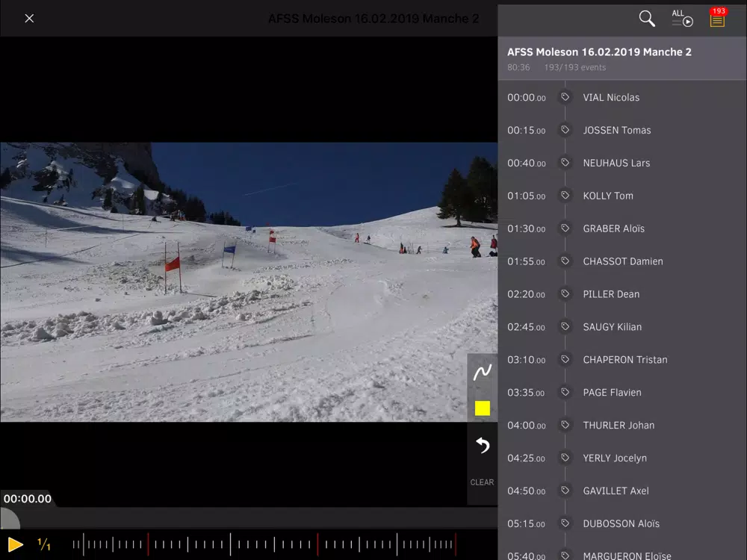747x560 pixels.
Task: Click tag icon next to YERLY Jocelyn
Action: pos(565,458)
